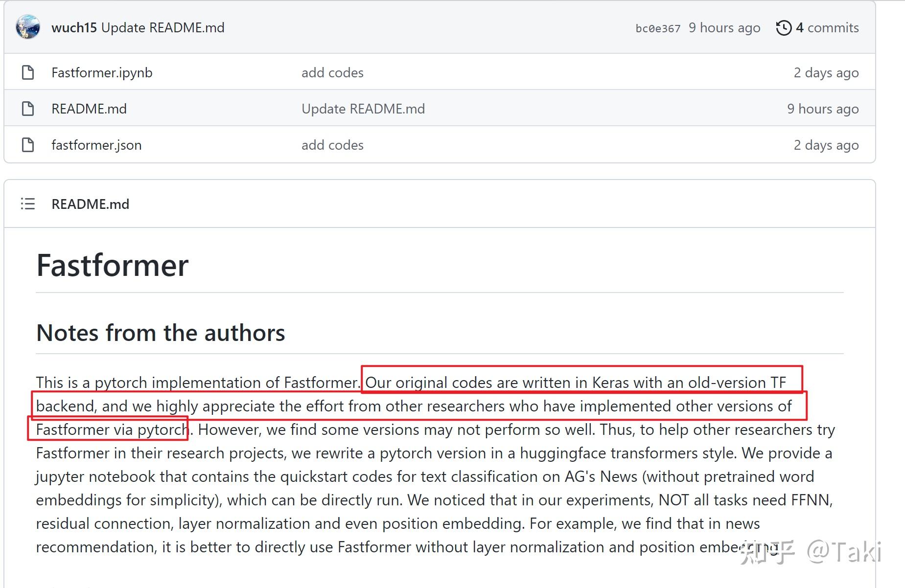Click the 2 days ago timestamp for fastformer.json
Image resolution: width=905 pixels, height=588 pixels.
(826, 145)
